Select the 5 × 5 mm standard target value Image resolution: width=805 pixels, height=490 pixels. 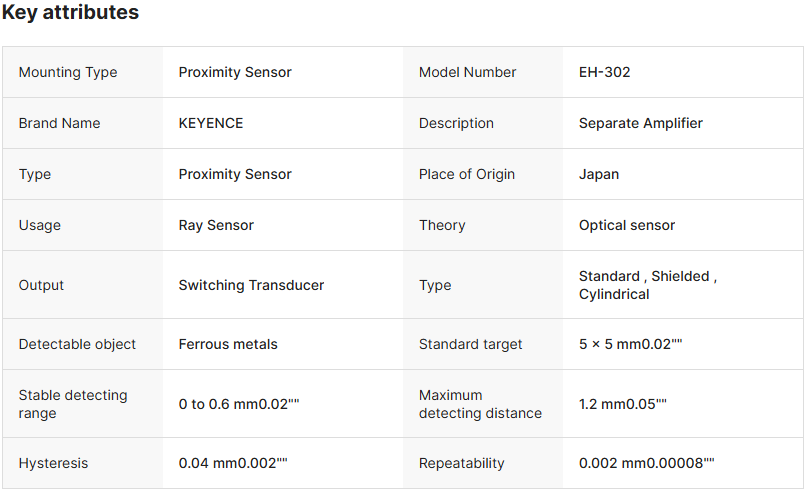(630, 344)
